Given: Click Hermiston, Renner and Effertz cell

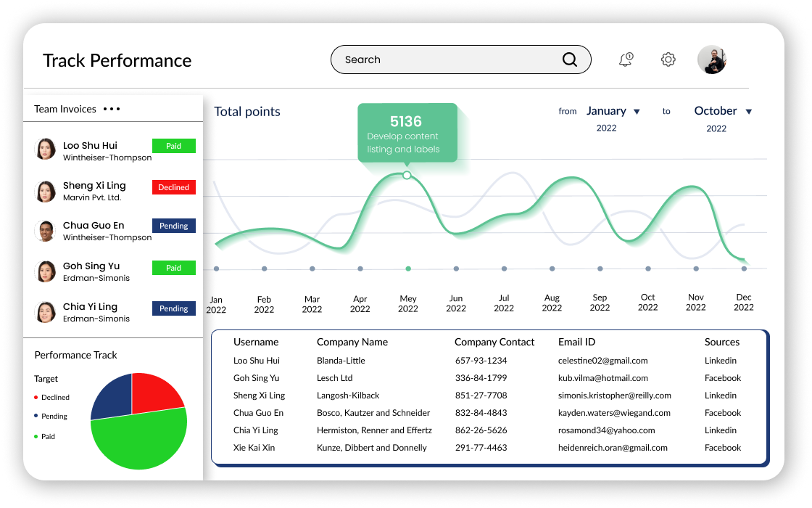Looking at the screenshot, I should 374,430.
